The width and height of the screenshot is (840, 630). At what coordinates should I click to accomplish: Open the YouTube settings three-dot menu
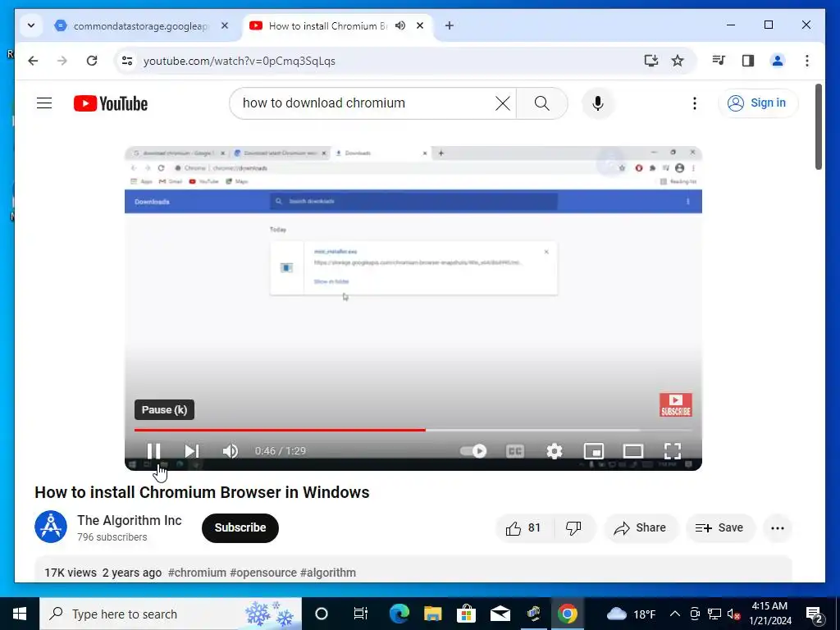tap(694, 103)
